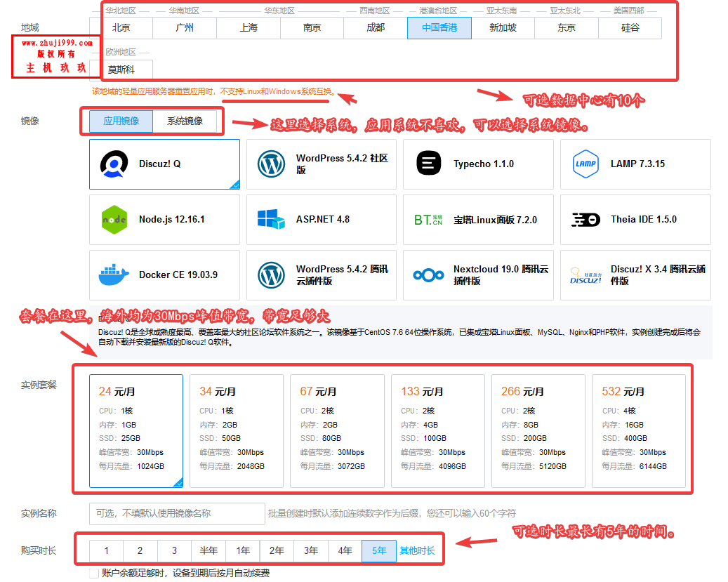Click the Nextcloud logo icon
Viewport: 728px width, 582px height.
pos(428,275)
